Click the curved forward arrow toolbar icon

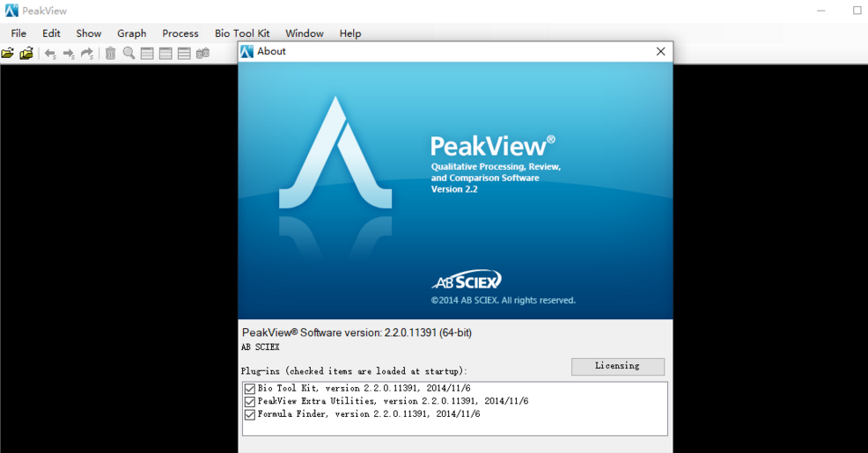tap(87, 54)
